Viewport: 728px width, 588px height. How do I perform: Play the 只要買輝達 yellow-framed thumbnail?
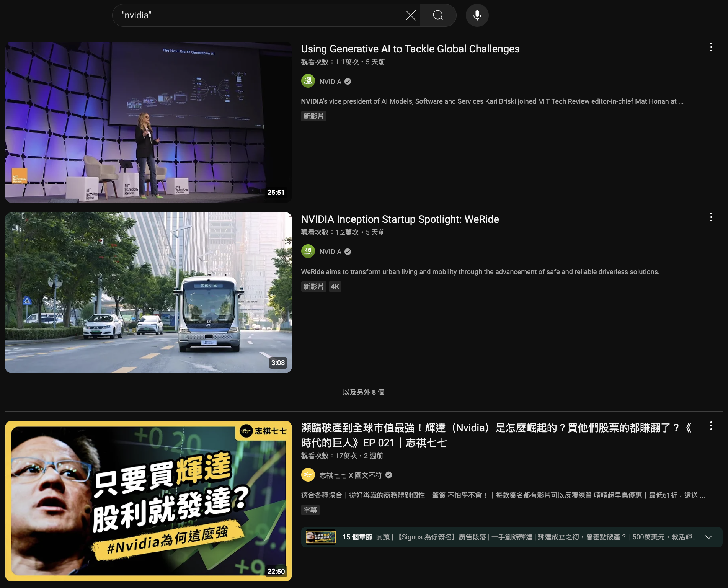[149, 501]
